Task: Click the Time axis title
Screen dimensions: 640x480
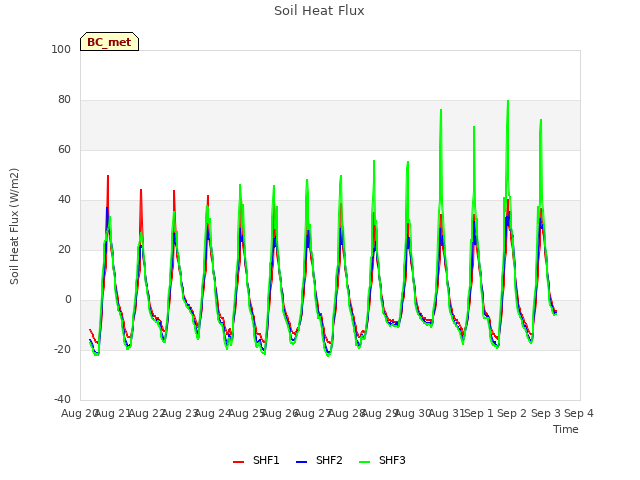Action: [566, 429]
